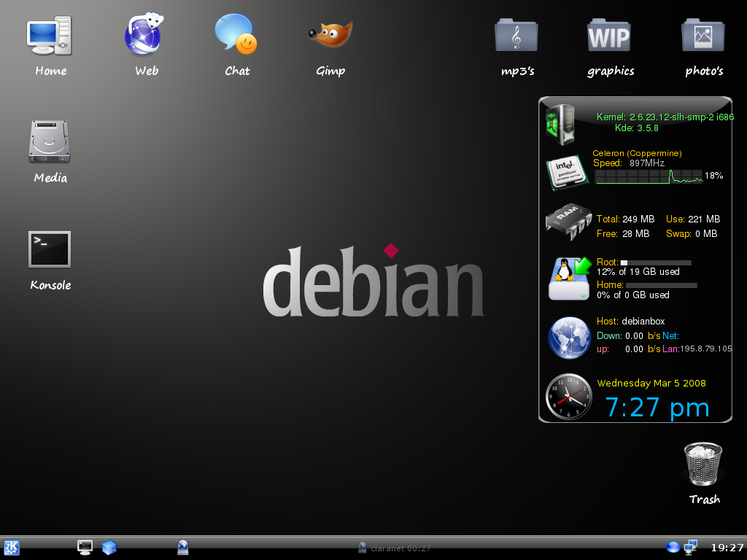Click the Tux penguin disk drive icon
Viewport: 747px width, 560px height.
569,279
